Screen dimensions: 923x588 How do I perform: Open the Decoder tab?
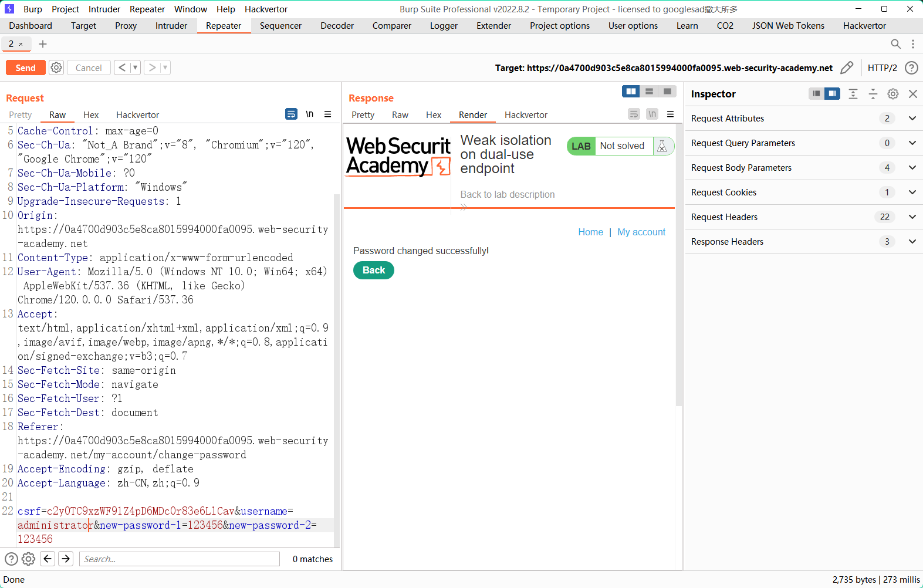pos(337,26)
